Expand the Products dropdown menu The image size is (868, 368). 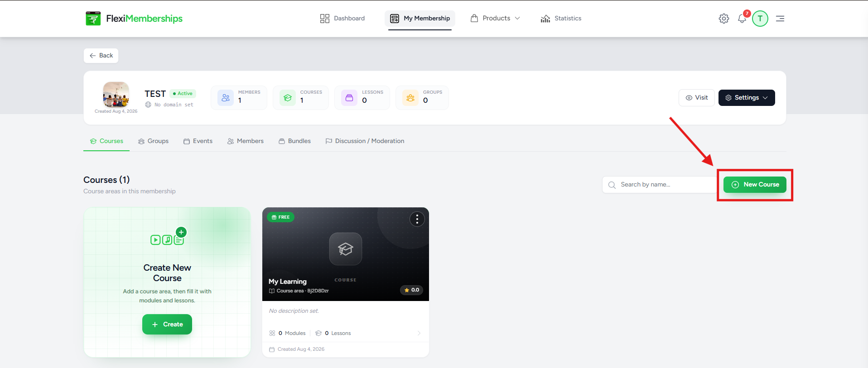click(x=495, y=19)
